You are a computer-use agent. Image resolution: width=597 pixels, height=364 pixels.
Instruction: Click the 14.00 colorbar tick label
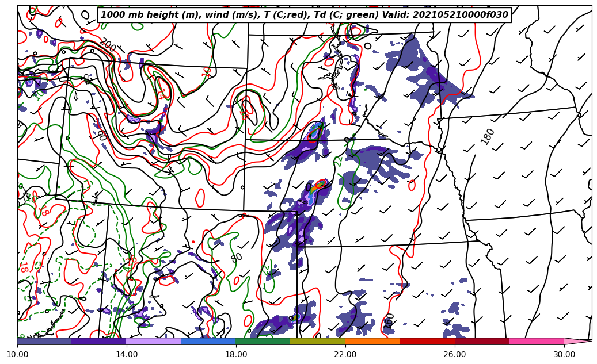point(127,354)
